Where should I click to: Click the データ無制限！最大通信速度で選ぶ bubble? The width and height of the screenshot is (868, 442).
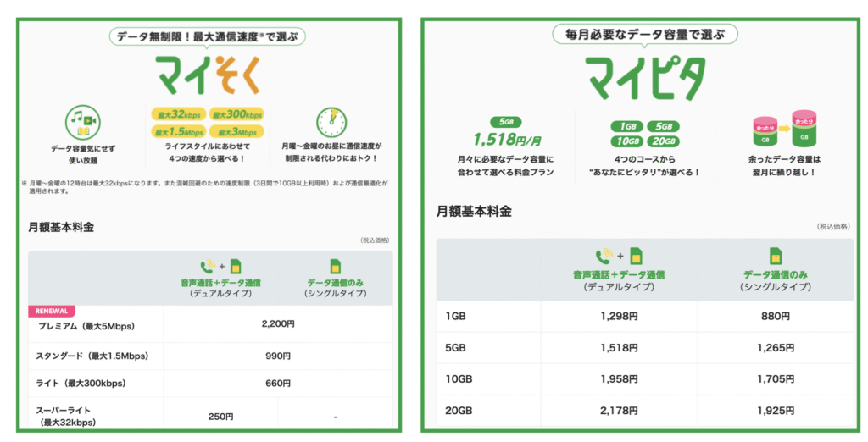click(208, 37)
